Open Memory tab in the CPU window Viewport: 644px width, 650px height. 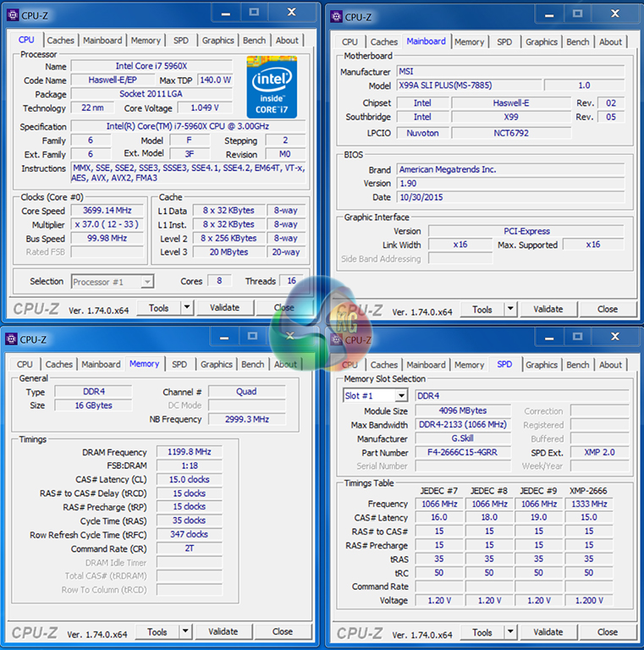tap(146, 41)
